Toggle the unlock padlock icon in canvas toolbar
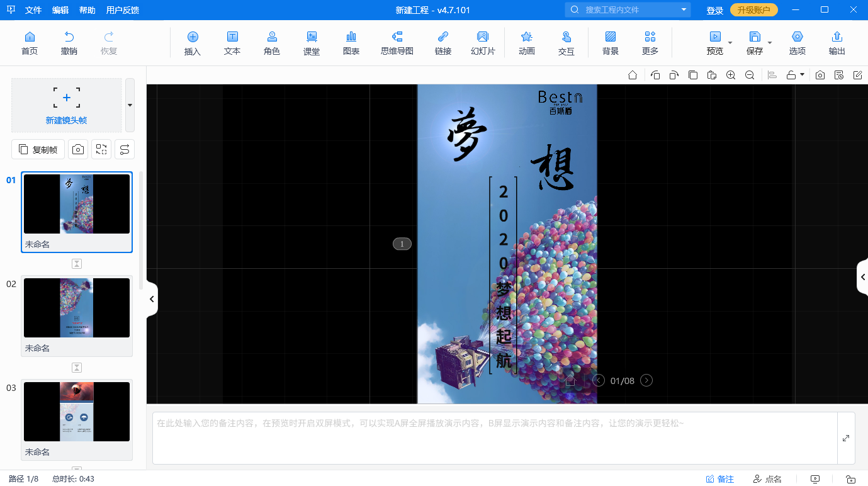Image resolution: width=868 pixels, height=486 pixels. pos(792,75)
